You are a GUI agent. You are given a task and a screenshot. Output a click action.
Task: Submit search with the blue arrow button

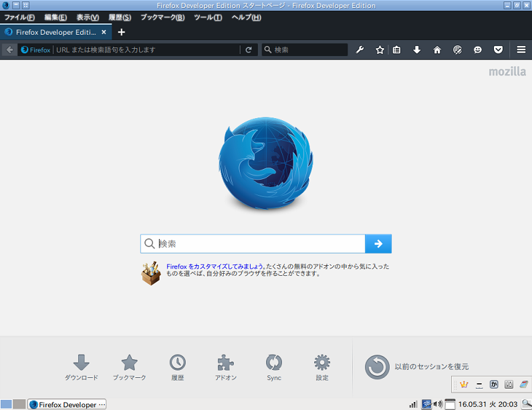pos(378,244)
